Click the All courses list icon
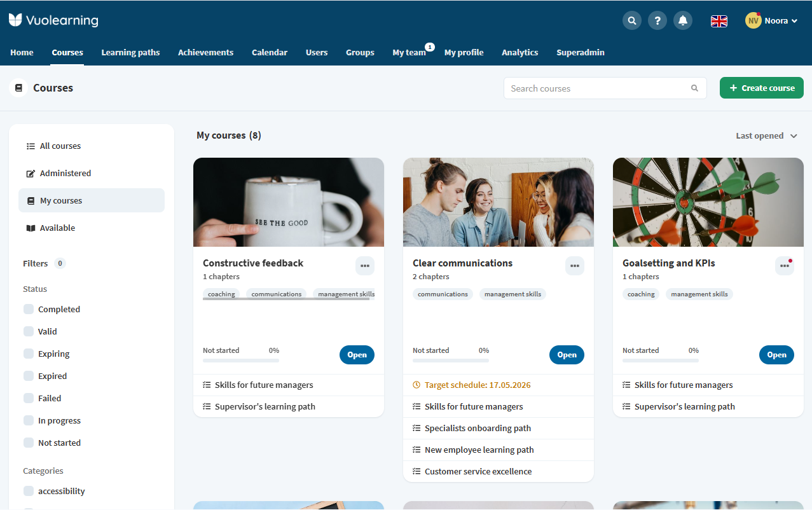The image size is (812, 510). point(31,146)
